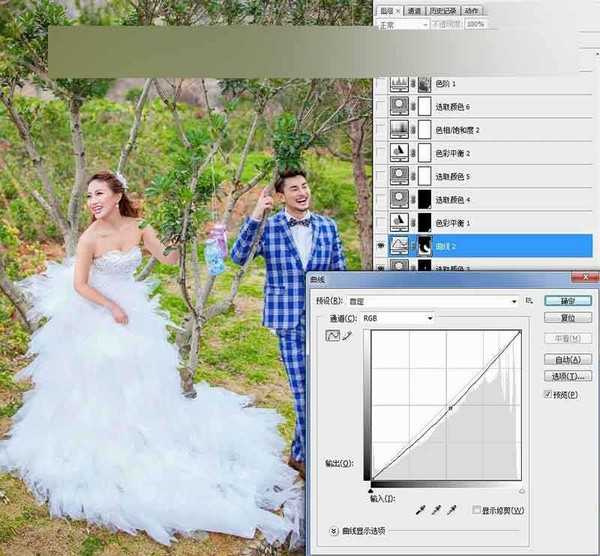Click the 确定 OK button
Viewport: 600px width, 556px height.
click(x=567, y=300)
